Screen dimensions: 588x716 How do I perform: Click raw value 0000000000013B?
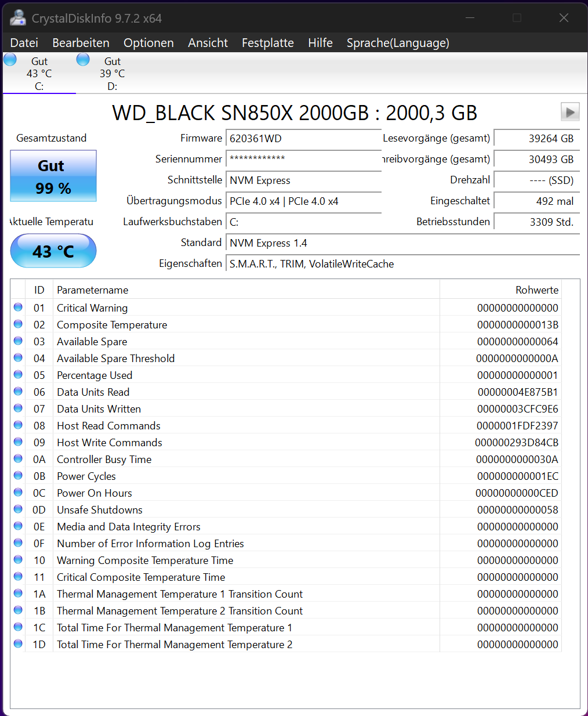click(x=518, y=325)
